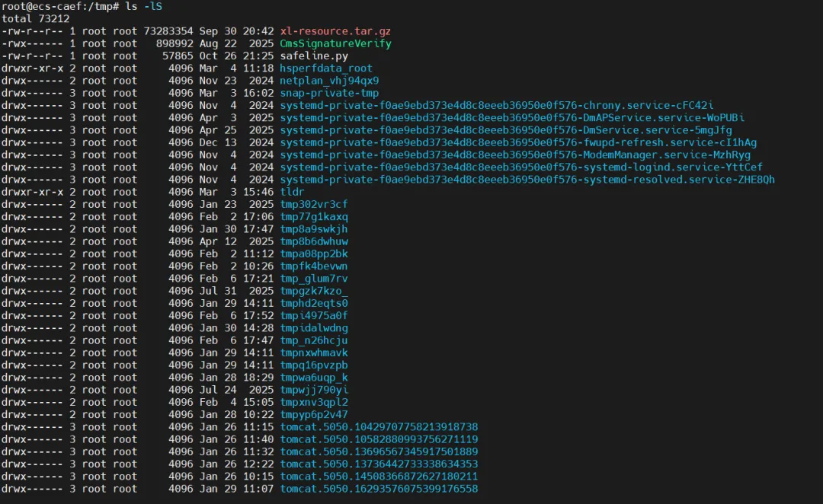Select the tldr directory name
The height and width of the screenshot is (504, 823).
pos(292,192)
